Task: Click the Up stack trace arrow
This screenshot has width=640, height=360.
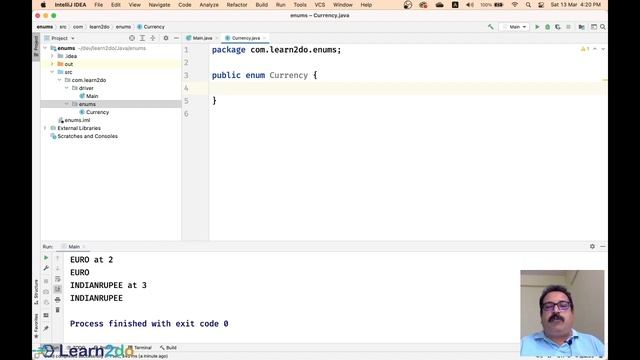Action: pos(58,258)
